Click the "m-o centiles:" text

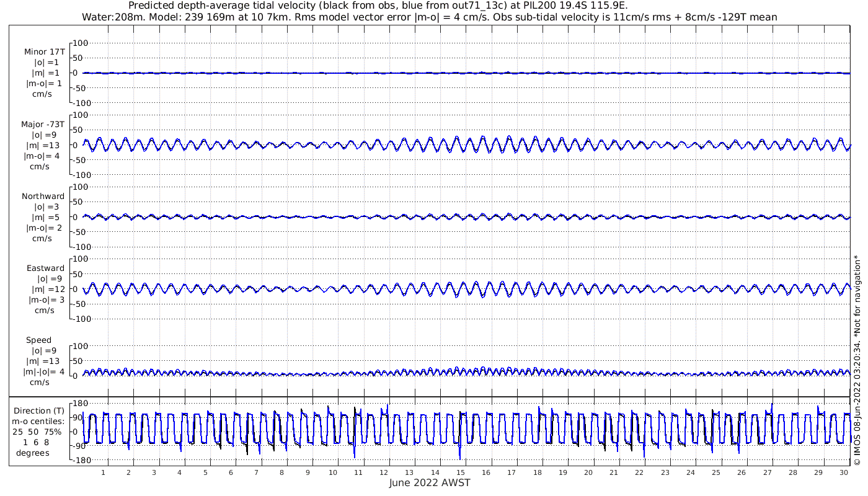(38, 421)
